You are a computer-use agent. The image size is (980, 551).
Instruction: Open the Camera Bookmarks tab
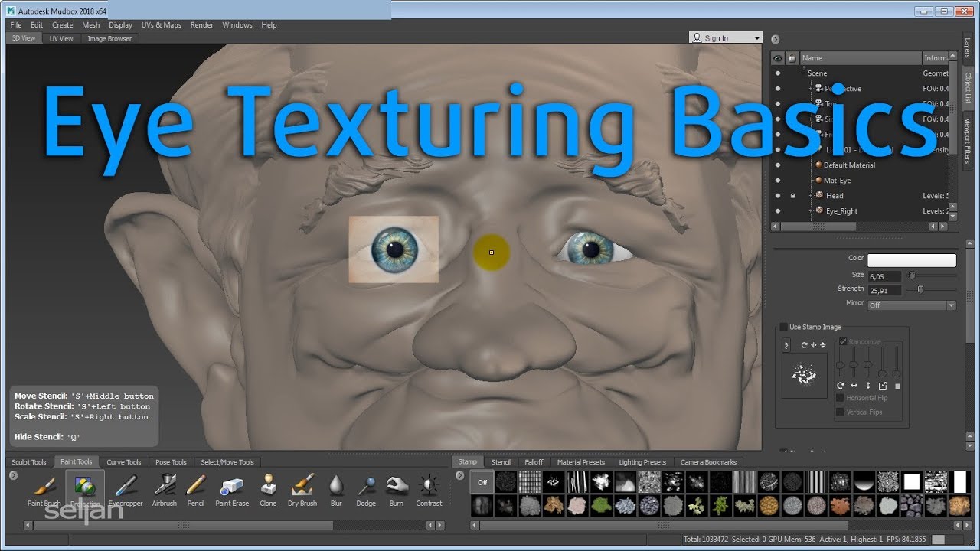pyautogui.click(x=708, y=462)
